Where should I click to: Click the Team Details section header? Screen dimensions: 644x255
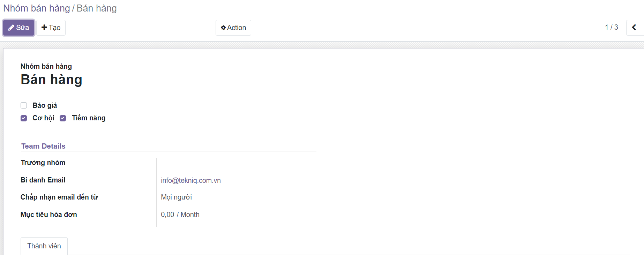43,146
